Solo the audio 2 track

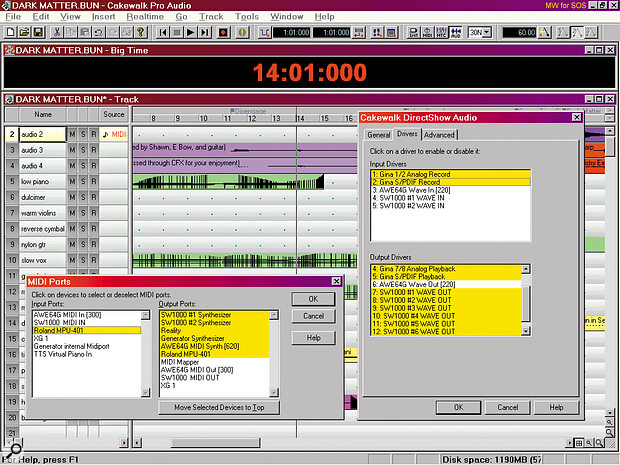tap(83, 134)
